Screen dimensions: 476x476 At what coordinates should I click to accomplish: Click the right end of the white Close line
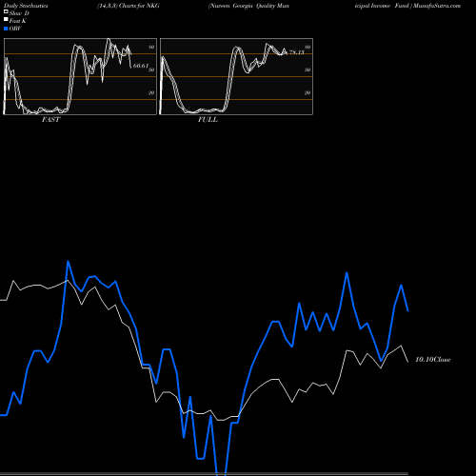[x=408, y=362]
